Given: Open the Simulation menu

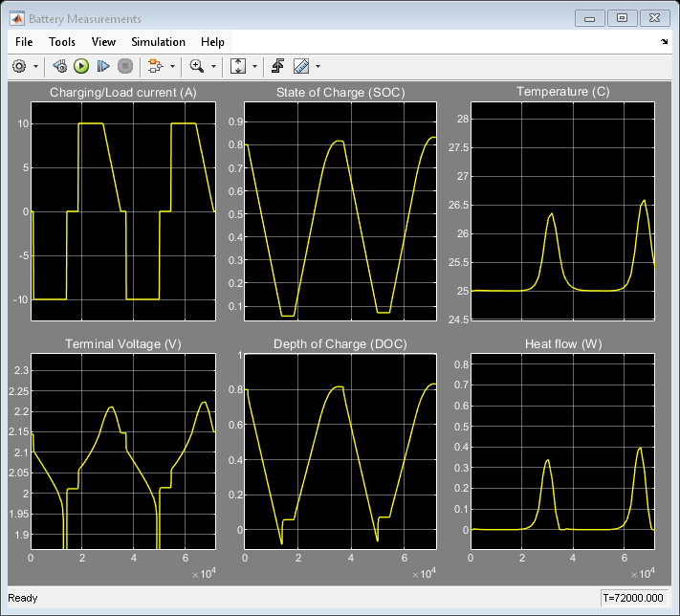Looking at the screenshot, I should click(x=158, y=42).
